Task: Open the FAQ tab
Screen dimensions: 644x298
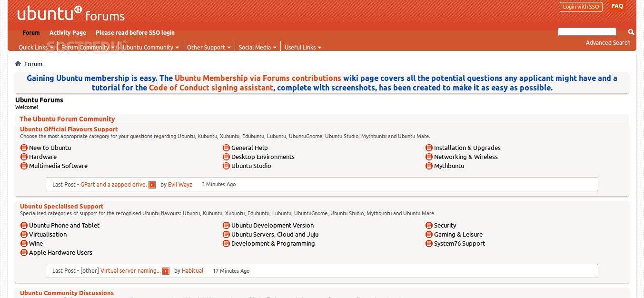Action: 617,6
